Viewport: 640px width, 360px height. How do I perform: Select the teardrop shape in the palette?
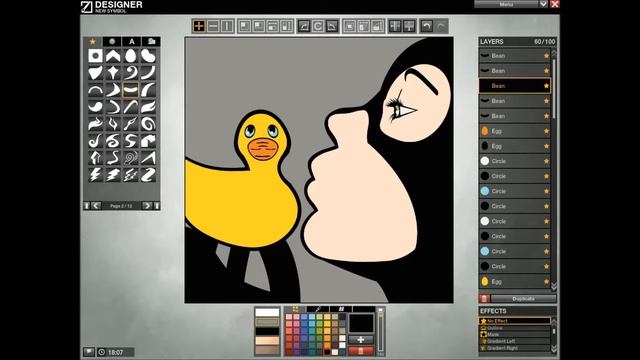pyautogui.click(x=96, y=107)
